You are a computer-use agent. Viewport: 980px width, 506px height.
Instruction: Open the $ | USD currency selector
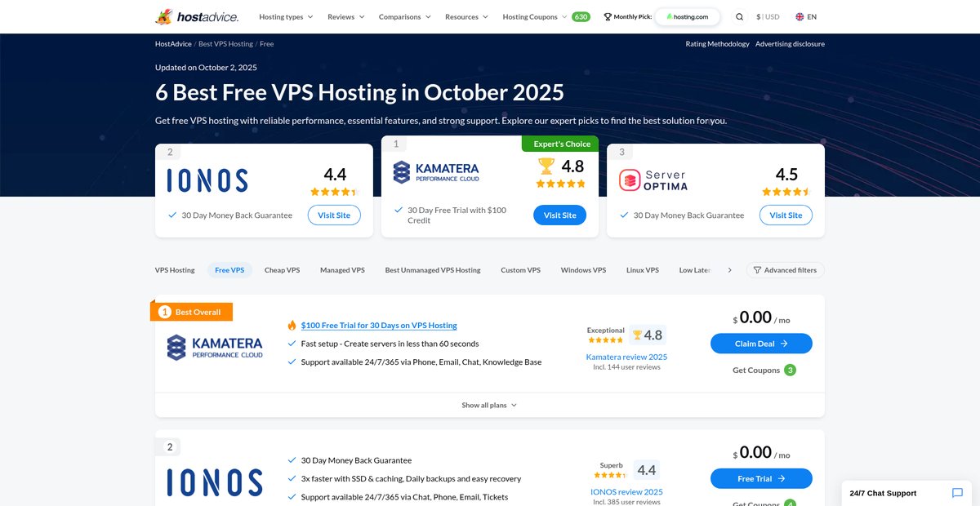point(768,16)
